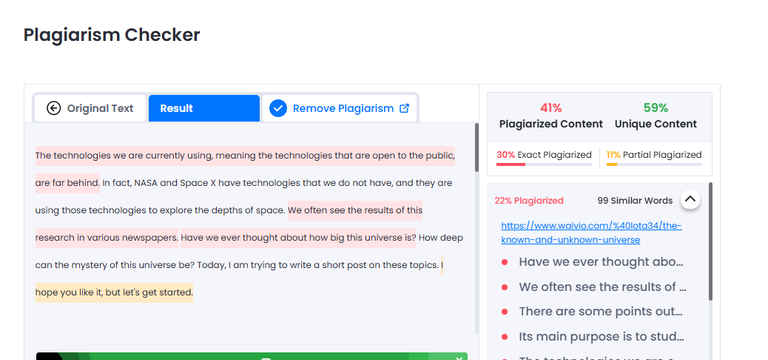Viewport: 768px width, 360px height.
Task: Click the yellow sentence 'hope you like it'
Action: click(x=114, y=292)
